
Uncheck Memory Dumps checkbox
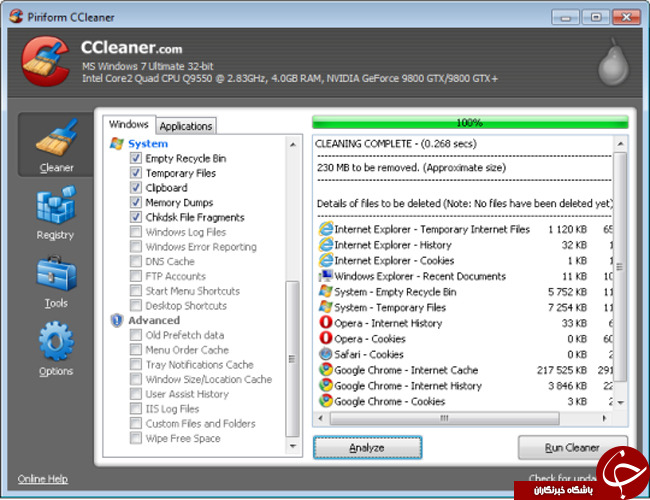tap(136, 202)
